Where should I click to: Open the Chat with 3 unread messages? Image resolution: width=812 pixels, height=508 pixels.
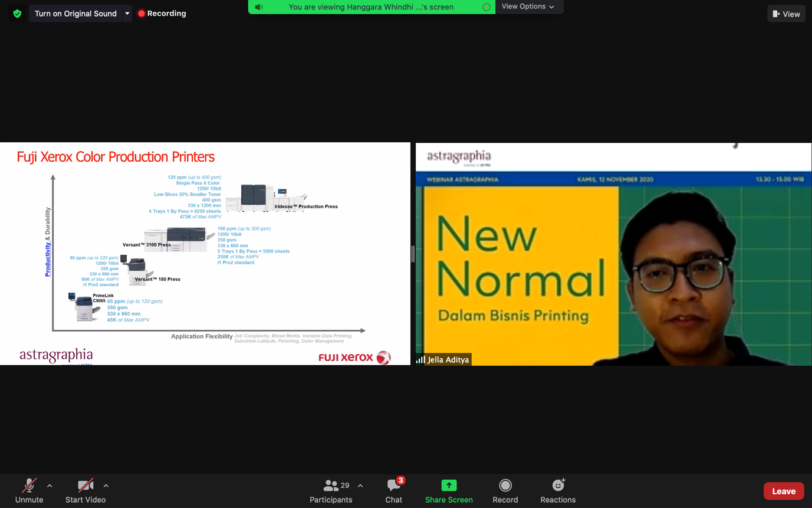(x=394, y=491)
